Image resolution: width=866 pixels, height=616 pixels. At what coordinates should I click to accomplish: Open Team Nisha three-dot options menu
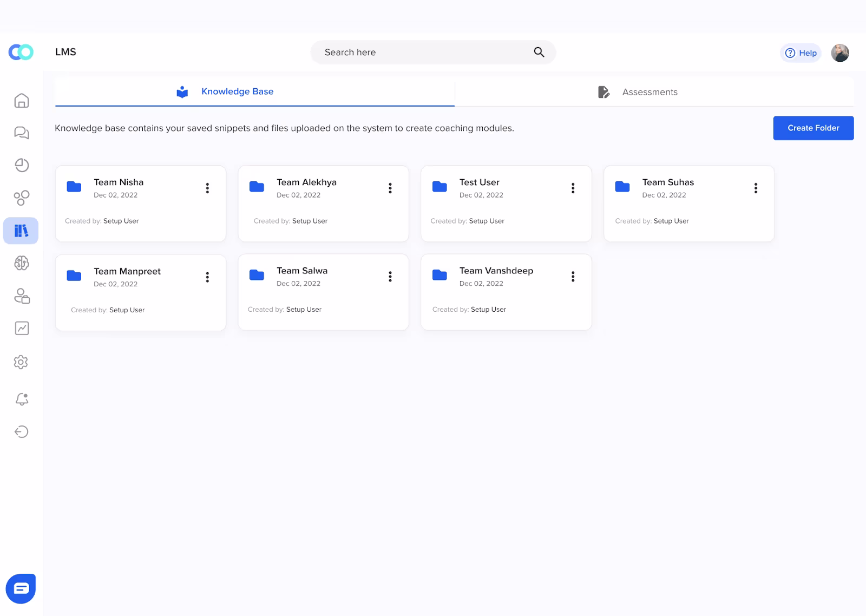tap(207, 188)
